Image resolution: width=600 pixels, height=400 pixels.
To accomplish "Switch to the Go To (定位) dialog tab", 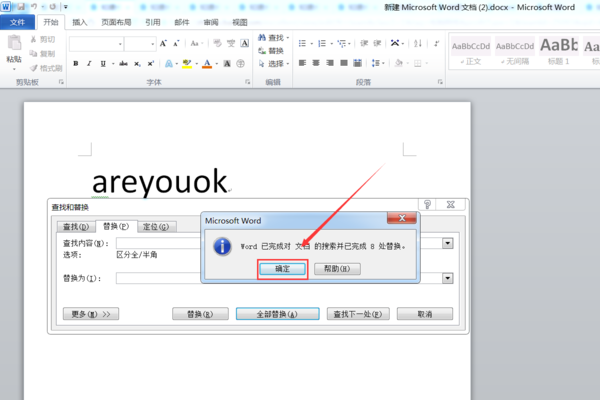I will (156, 227).
